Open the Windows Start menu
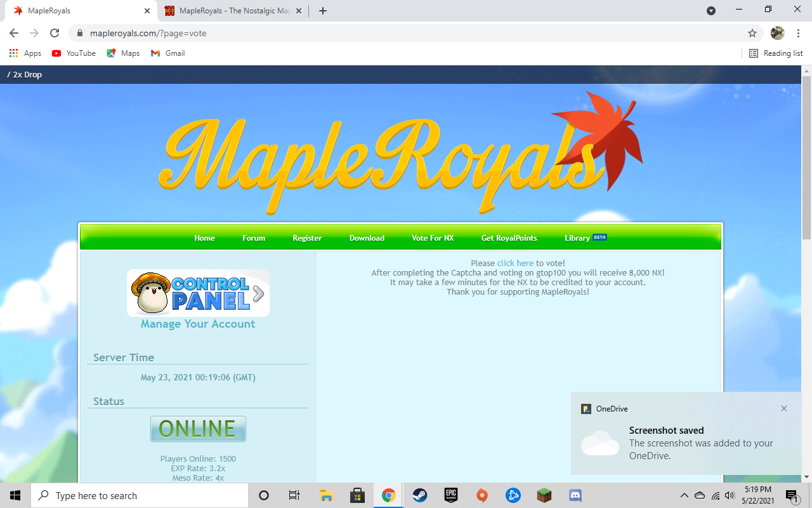Image resolution: width=812 pixels, height=508 pixels. click(15, 495)
